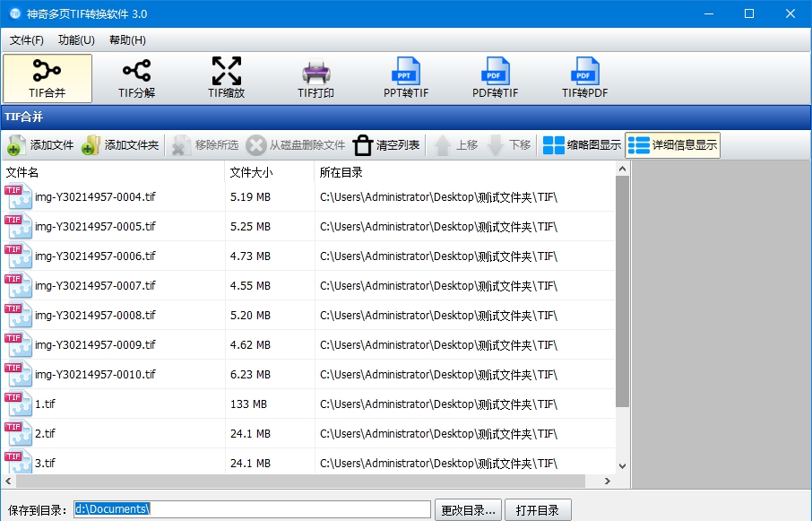Image resolution: width=812 pixels, height=521 pixels.
Task: Open the 文件(F) menu
Action: click(x=27, y=40)
